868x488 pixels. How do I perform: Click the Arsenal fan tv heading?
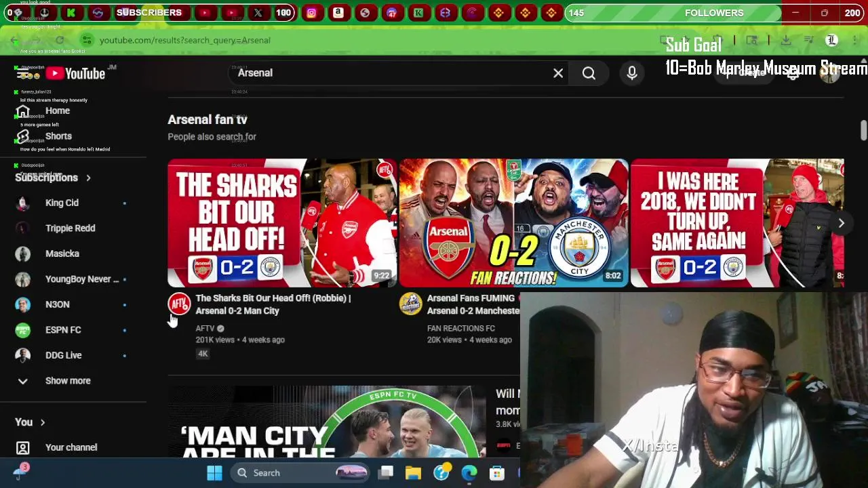[208, 119]
